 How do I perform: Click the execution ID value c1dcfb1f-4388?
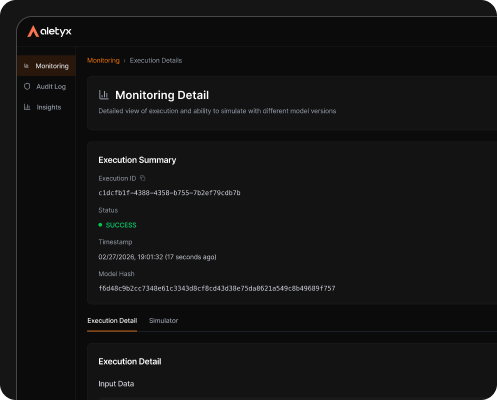click(169, 193)
